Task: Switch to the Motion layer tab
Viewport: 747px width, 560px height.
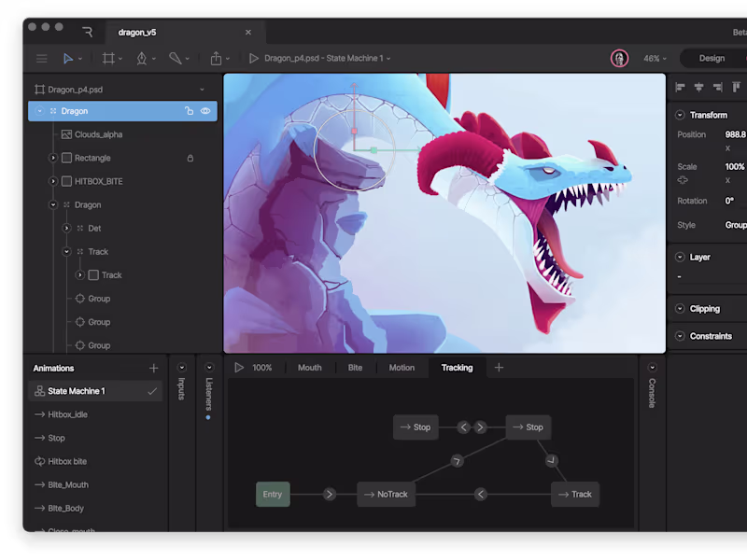Action: point(402,368)
